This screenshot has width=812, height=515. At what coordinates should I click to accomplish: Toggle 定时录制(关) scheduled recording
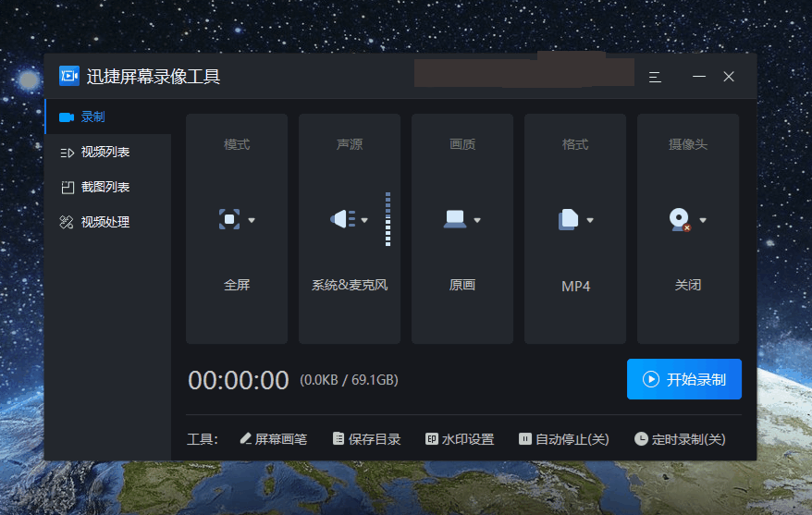[680, 439]
